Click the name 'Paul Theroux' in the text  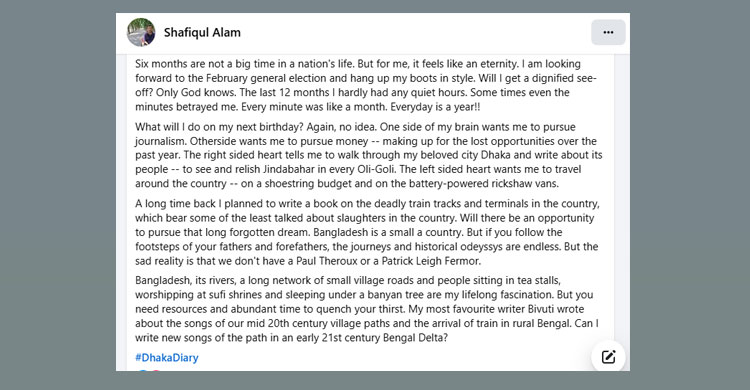click(x=327, y=261)
